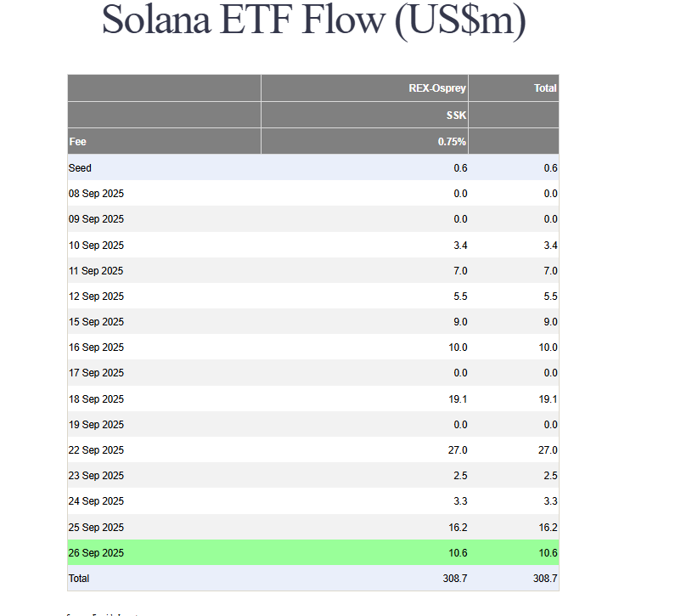Click the highlighted 26 Sep 2025 date cell

pyautogui.click(x=96, y=553)
